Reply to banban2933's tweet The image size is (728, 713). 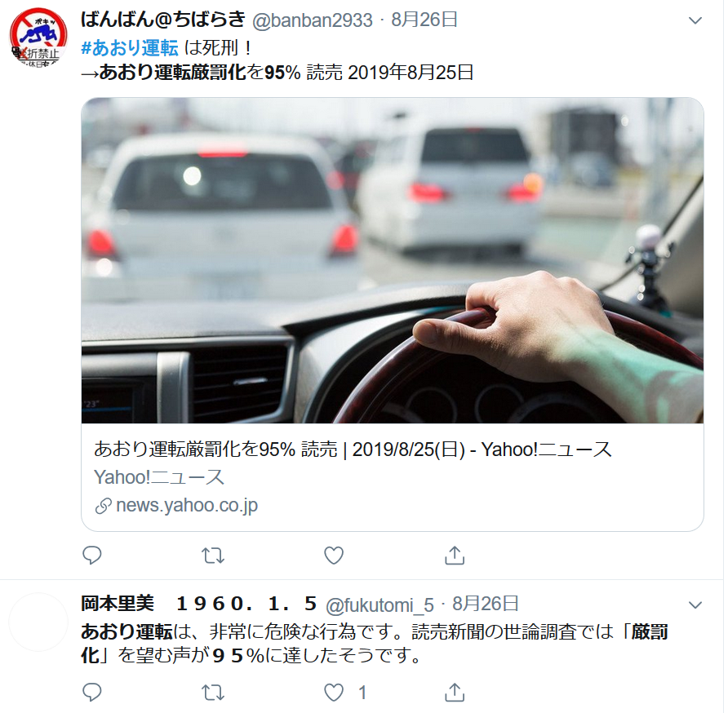pyautogui.click(x=92, y=556)
